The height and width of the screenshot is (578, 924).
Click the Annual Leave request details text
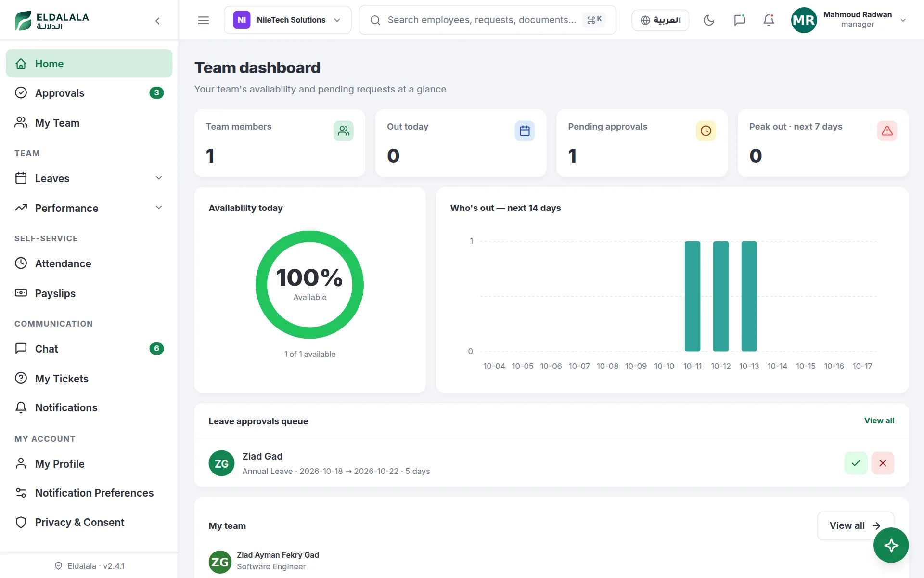tap(336, 471)
